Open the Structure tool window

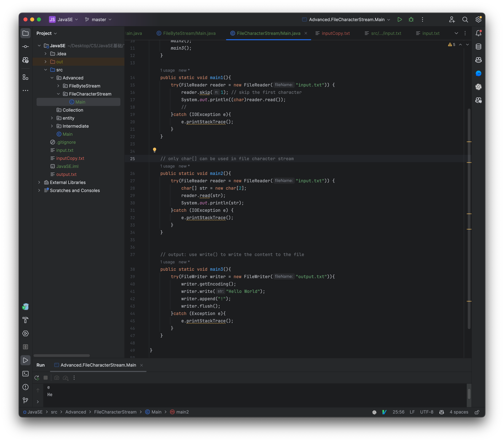click(25, 77)
